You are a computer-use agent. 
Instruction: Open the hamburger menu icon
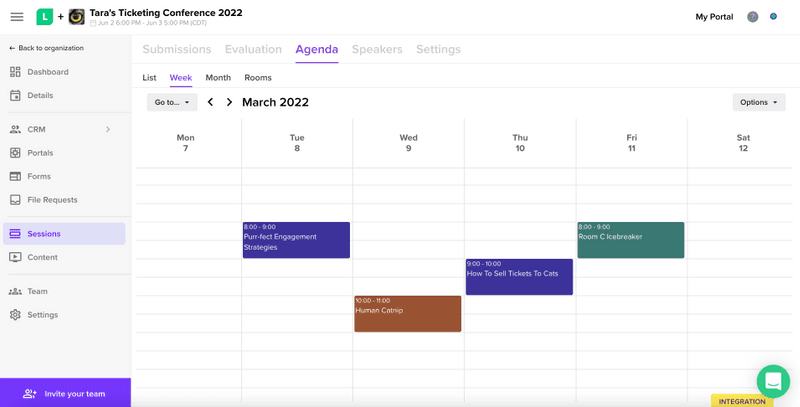pyautogui.click(x=17, y=17)
